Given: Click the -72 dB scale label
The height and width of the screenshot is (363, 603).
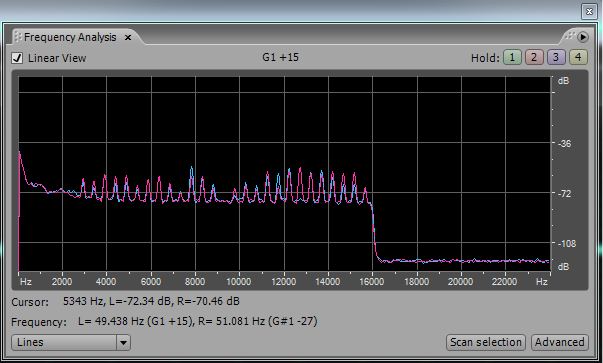Looking at the screenshot, I should (x=565, y=193).
